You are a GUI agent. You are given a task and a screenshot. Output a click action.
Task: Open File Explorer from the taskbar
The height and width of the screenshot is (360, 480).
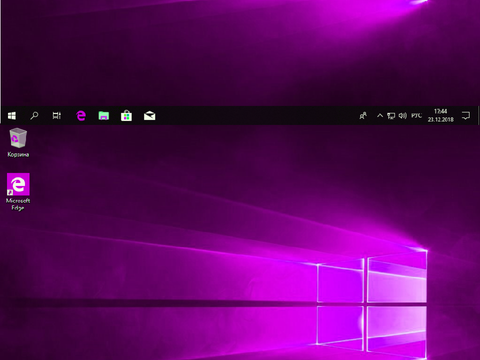(x=104, y=116)
